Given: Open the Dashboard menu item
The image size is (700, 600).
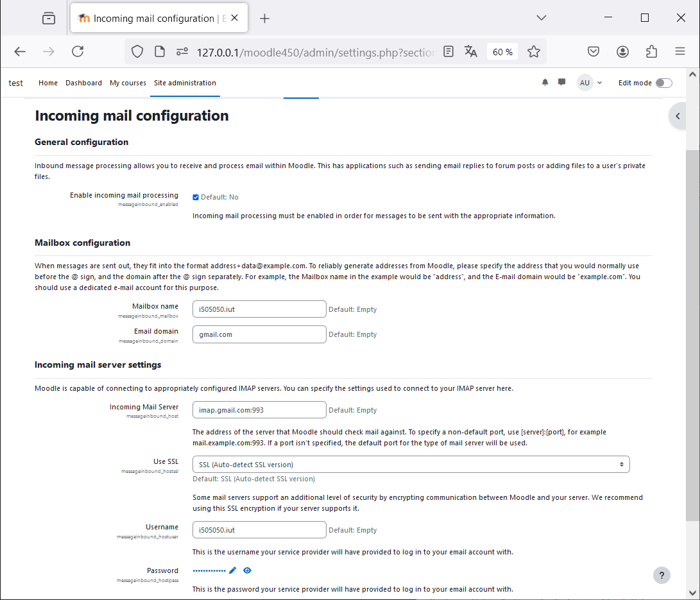Looking at the screenshot, I should (83, 83).
